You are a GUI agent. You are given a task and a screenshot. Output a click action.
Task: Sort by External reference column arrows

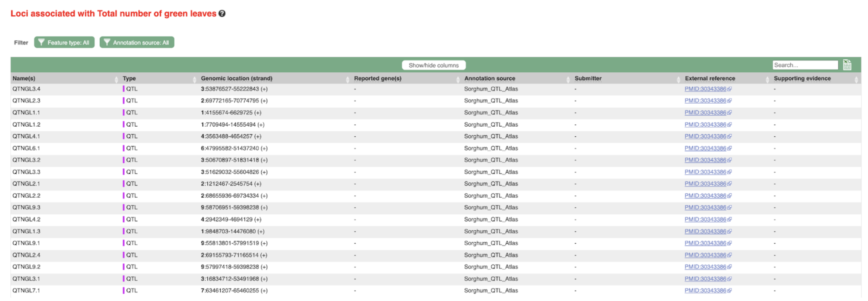click(767, 79)
